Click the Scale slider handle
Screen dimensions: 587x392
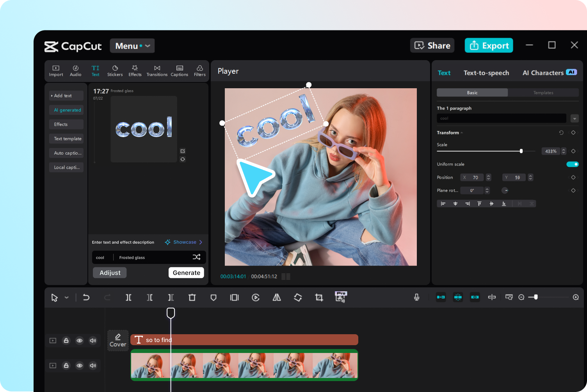tap(521, 151)
